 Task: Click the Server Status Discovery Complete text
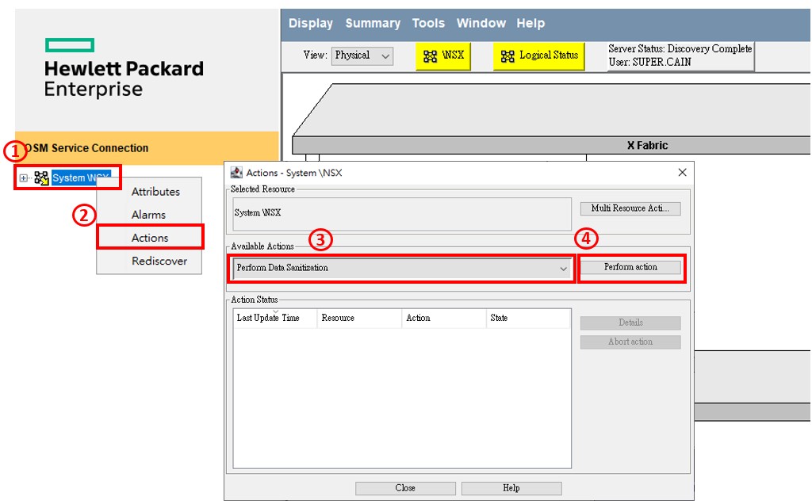(680, 48)
